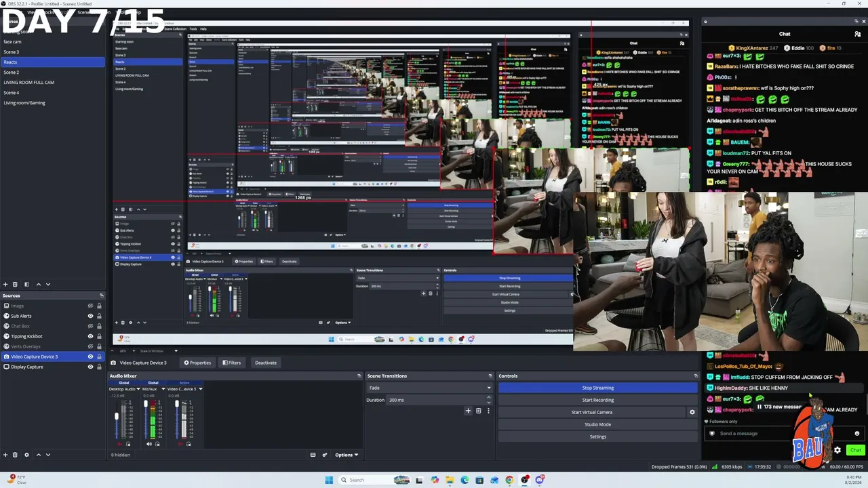868x488 pixels.
Task: Open virtual camera settings gear
Action: (x=692, y=412)
